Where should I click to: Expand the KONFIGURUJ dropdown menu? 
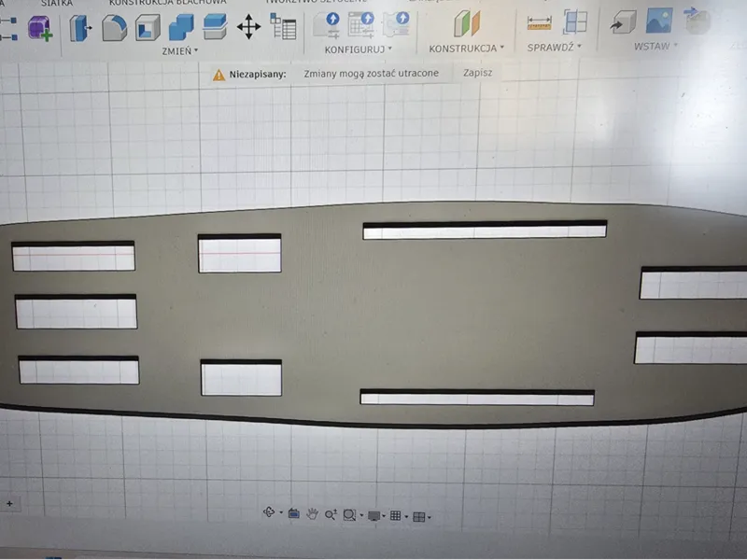358,49
